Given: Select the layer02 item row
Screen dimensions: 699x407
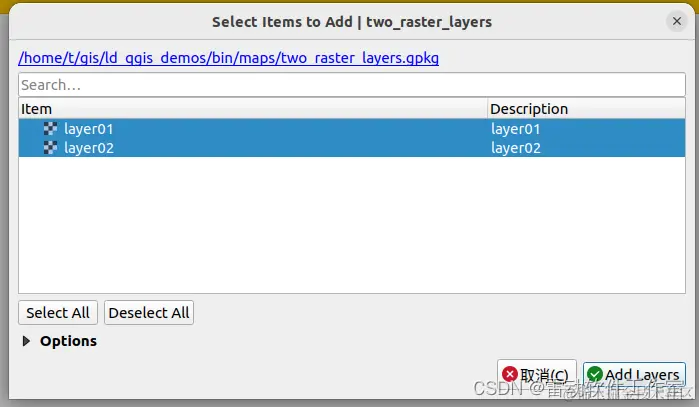Looking at the screenshot, I should (352, 148).
